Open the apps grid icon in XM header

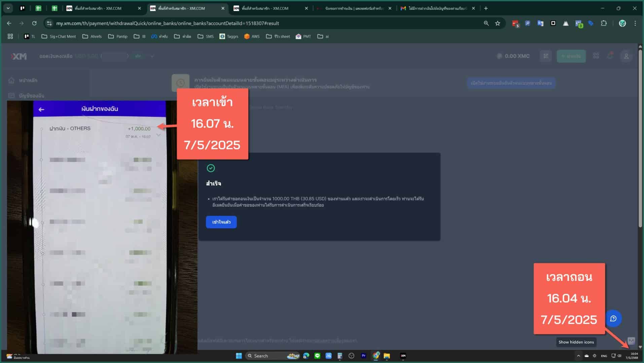(x=596, y=56)
